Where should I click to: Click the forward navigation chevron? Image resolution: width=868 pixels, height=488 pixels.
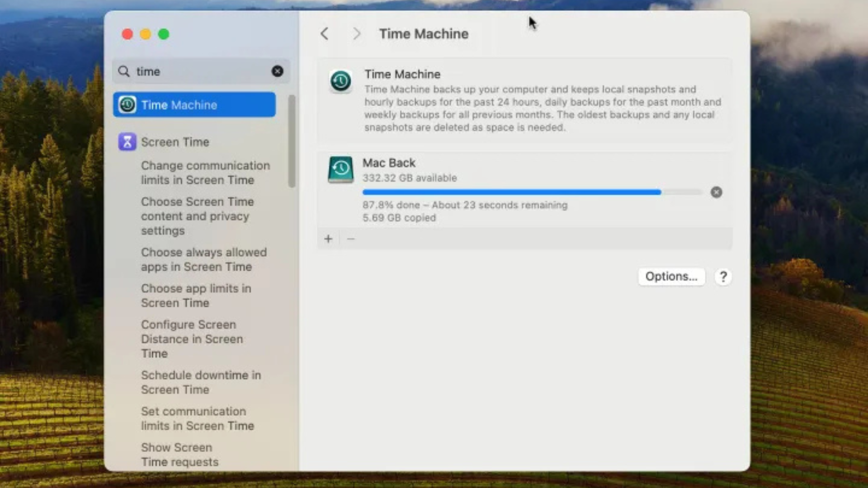click(x=357, y=33)
